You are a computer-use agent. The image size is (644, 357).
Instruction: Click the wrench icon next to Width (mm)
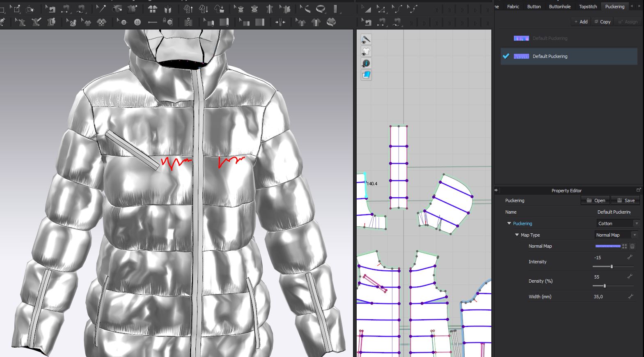[630, 296]
